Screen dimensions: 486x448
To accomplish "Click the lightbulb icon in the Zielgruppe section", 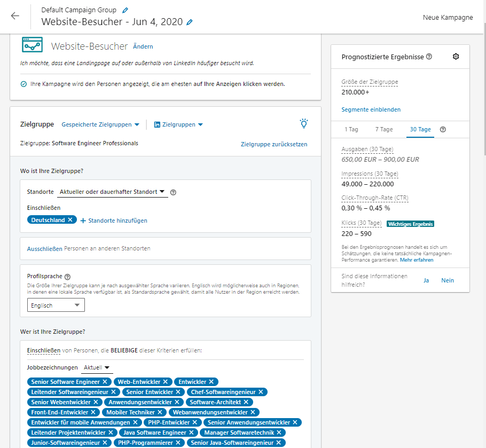I will [303, 123].
